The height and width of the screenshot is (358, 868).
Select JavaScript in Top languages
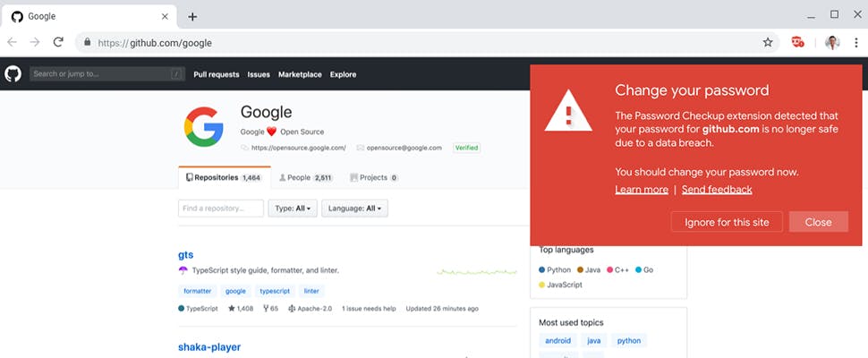pos(560,285)
